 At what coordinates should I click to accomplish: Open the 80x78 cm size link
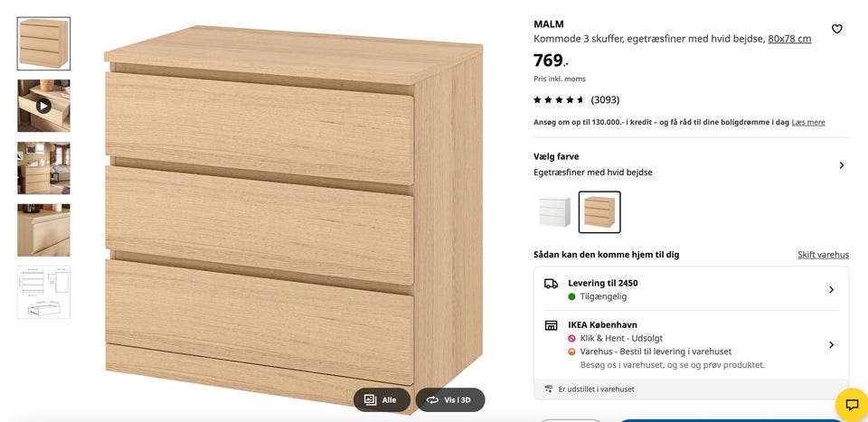pyautogui.click(x=789, y=39)
